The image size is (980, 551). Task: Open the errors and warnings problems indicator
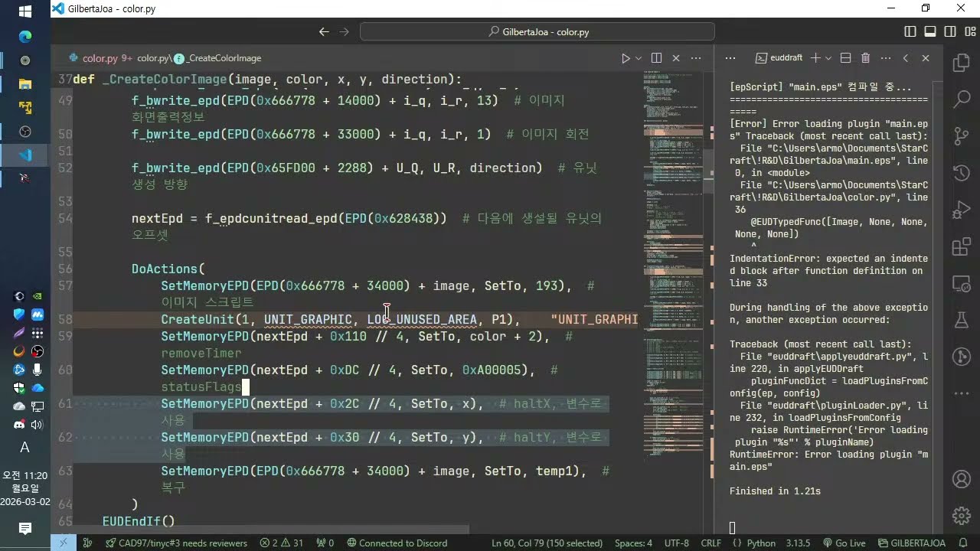(x=282, y=543)
